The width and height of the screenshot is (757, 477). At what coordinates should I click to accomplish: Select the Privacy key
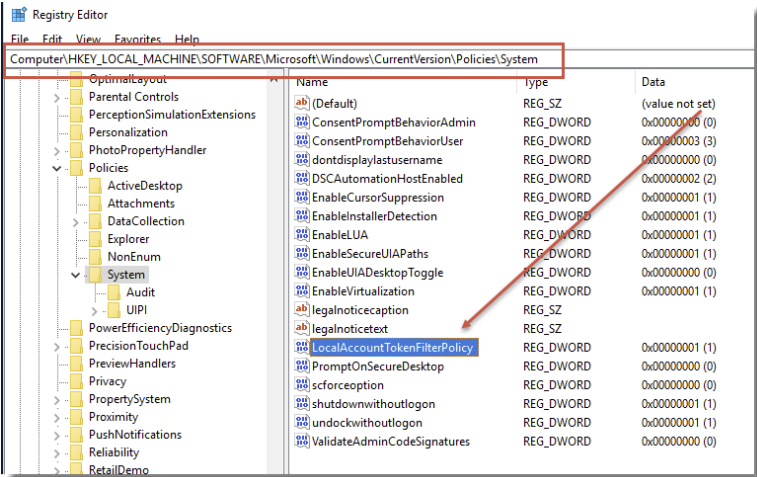click(x=107, y=382)
